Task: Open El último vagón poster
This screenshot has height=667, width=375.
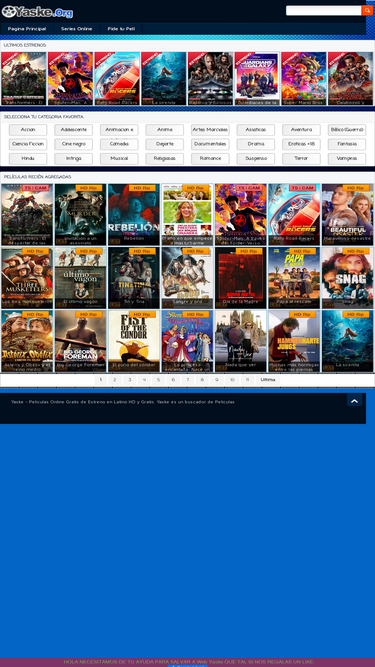Action: pyautogui.click(x=80, y=278)
